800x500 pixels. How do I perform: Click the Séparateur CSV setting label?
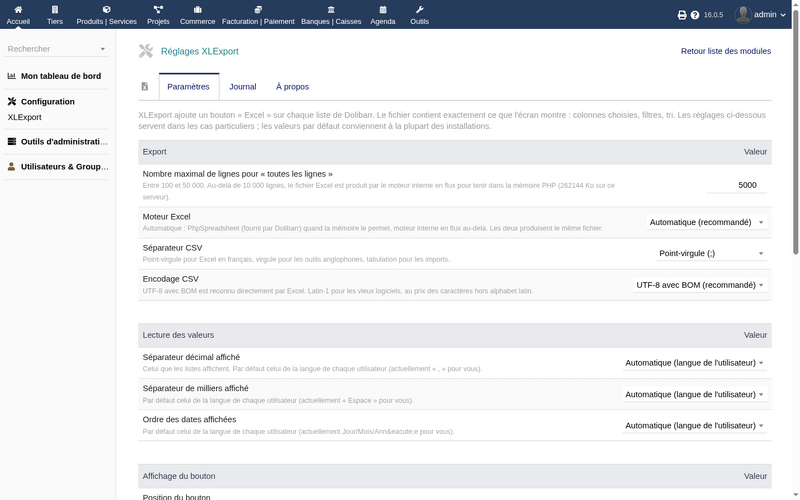pyautogui.click(x=172, y=248)
